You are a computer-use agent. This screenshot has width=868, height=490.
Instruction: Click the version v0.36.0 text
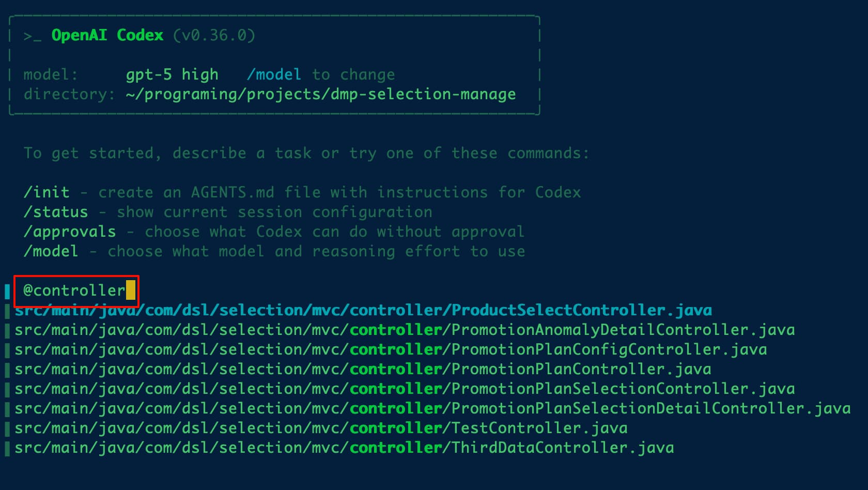[214, 35]
